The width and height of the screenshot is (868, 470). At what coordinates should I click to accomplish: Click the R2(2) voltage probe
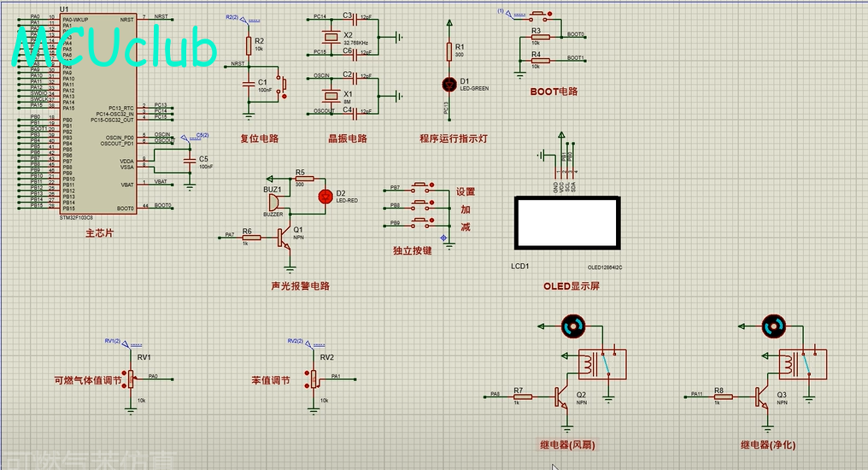click(243, 20)
